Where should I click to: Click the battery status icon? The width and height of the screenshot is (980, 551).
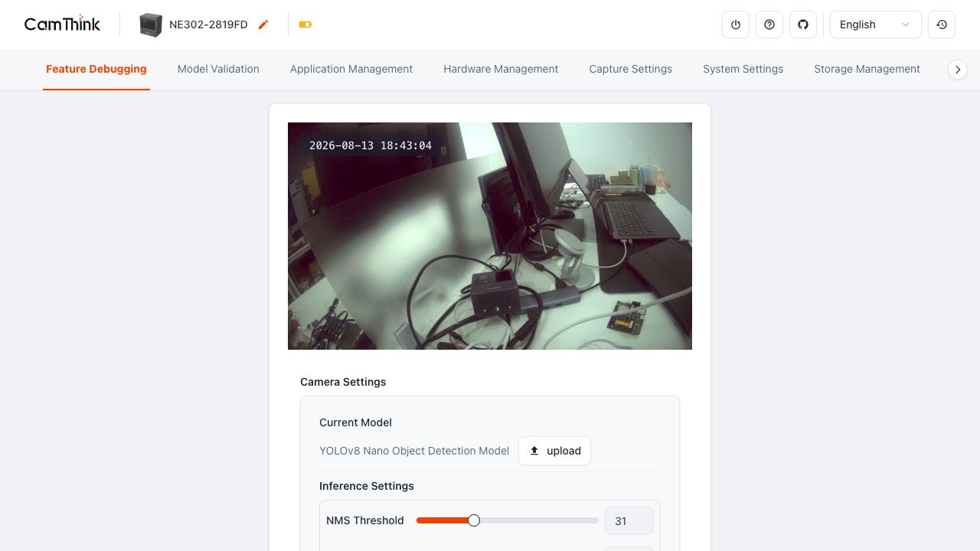tap(305, 24)
